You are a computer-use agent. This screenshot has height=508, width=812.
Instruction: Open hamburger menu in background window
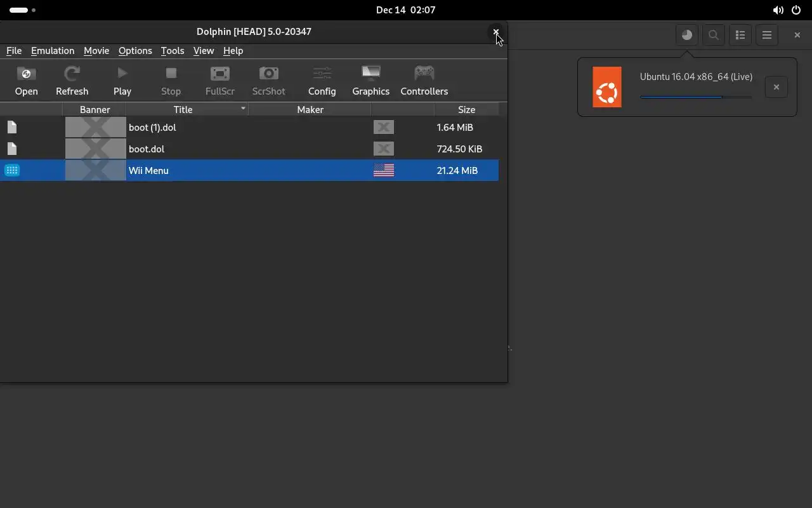(767, 35)
